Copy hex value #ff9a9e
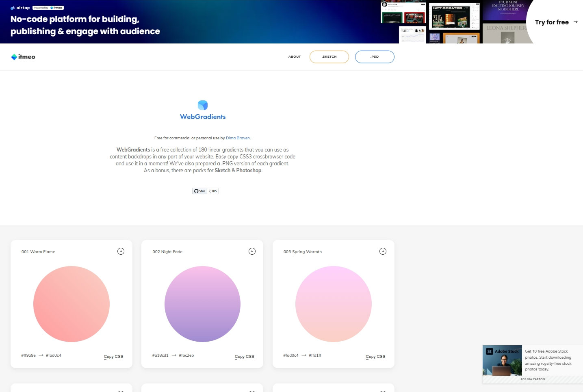This screenshot has width=583, height=392. (28, 355)
